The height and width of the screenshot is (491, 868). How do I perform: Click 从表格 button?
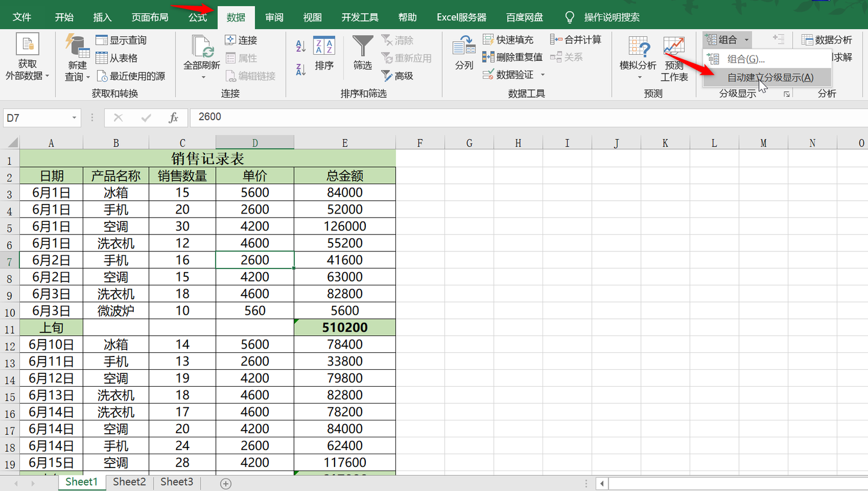pos(116,58)
